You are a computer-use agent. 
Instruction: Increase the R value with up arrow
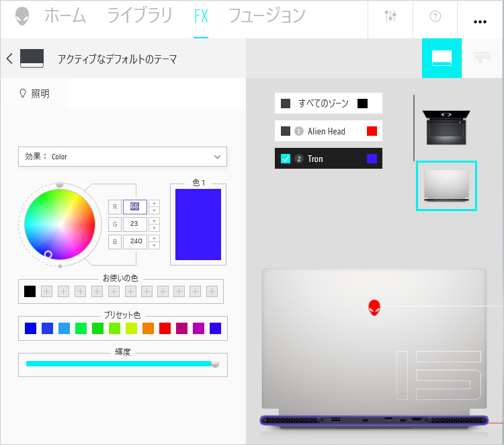(155, 203)
